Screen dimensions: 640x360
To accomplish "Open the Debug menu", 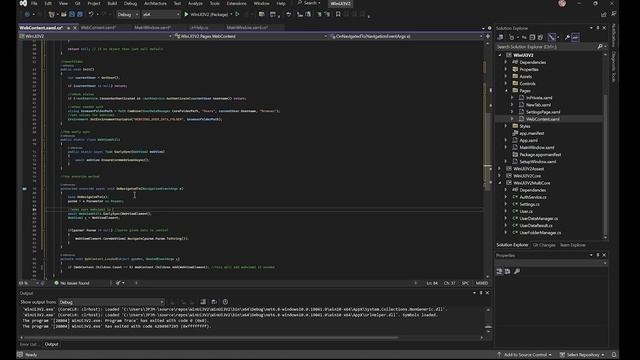I will (130, 4).
